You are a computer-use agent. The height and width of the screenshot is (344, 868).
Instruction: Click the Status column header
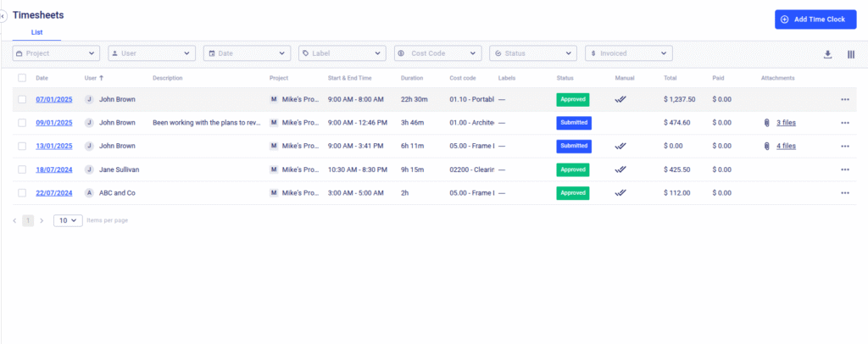click(x=565, y=78)
